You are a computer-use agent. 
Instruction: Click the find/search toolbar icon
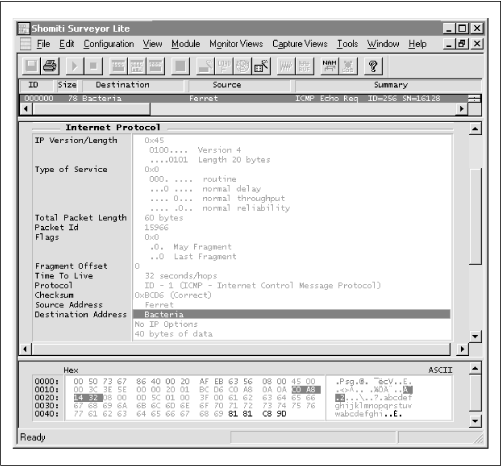coord(205,66)
